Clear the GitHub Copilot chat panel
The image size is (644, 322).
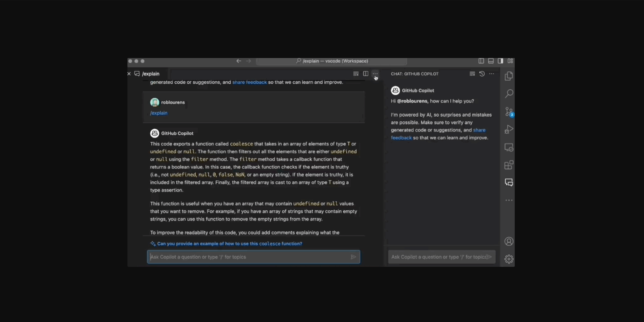472,74
